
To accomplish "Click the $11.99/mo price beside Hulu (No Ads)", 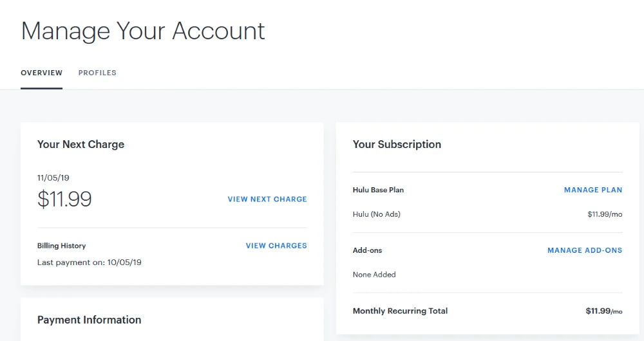I will (605, 214).
